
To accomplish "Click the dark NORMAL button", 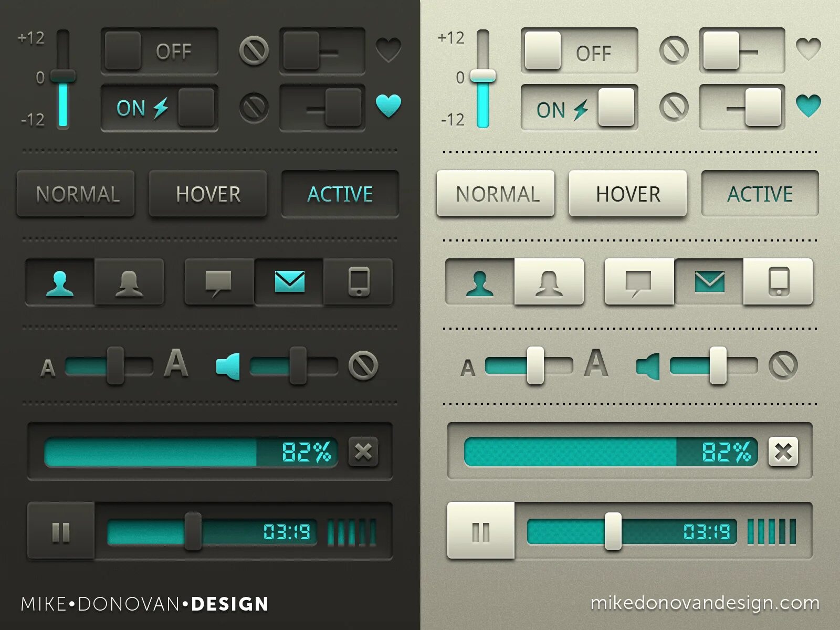I will pos(76,194).
